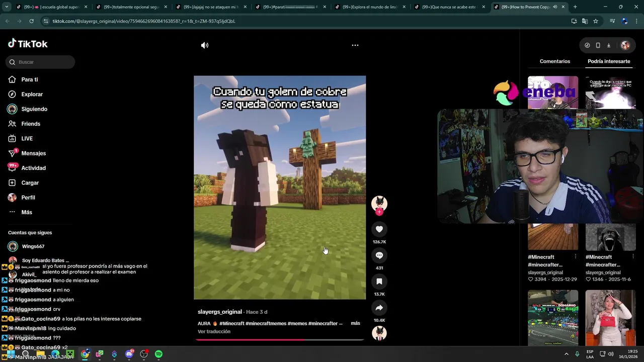Click the Chrome taskbar icon
Screen dimensions: 644x362
click(x=85, y=354)
